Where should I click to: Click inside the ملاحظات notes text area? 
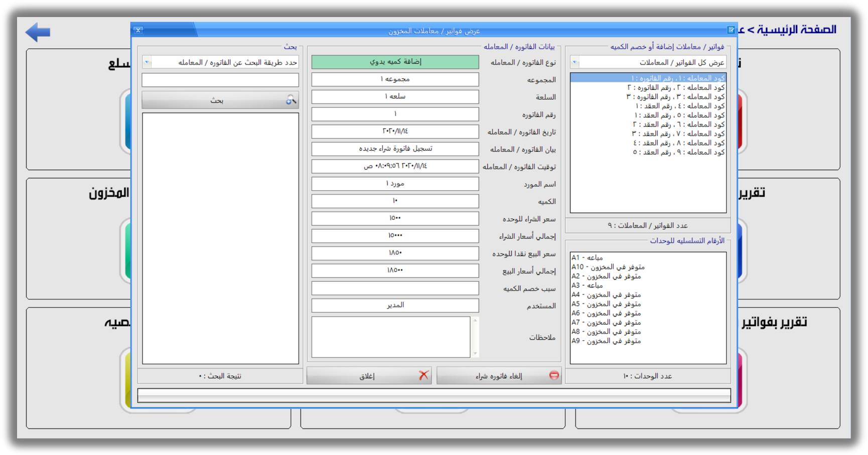click(391, 337)
